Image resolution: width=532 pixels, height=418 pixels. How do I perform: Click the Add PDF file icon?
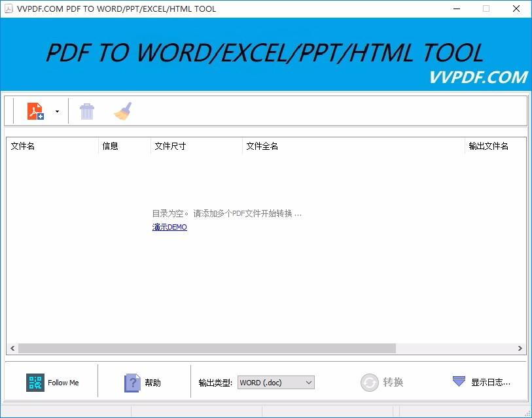click(35, 111)
